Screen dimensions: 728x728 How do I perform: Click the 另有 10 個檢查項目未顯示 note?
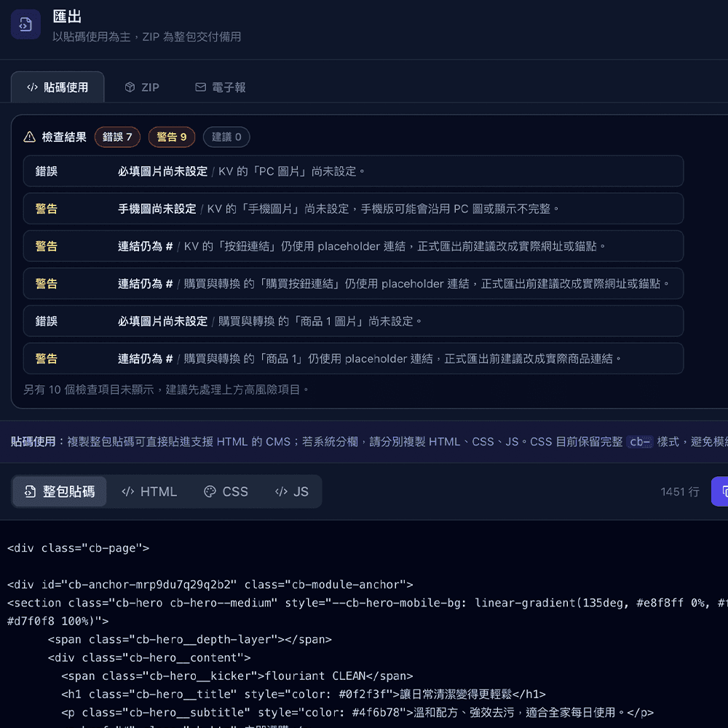[166, 389]
